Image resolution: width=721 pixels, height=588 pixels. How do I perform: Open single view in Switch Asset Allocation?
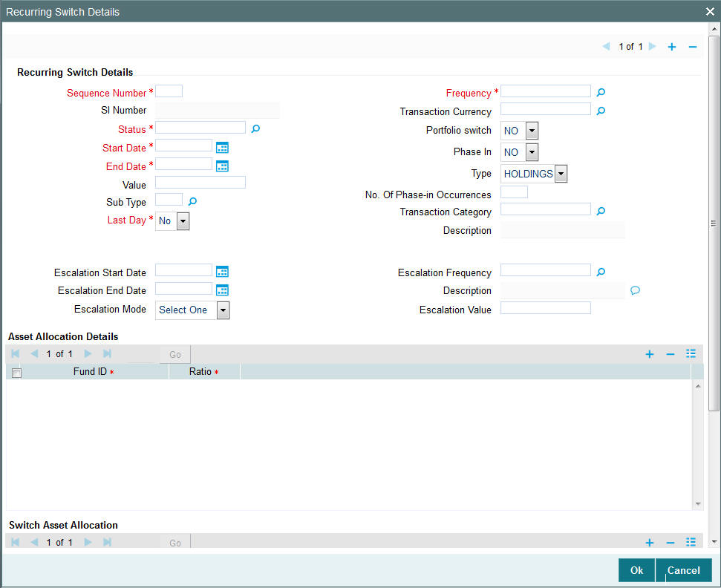tap(691, 542)
